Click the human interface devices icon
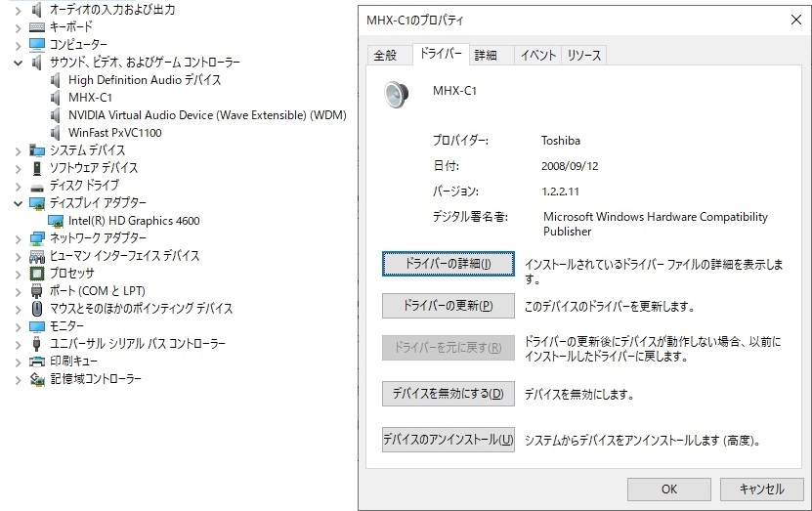This screenshot has height=511, width=812. 37,256
